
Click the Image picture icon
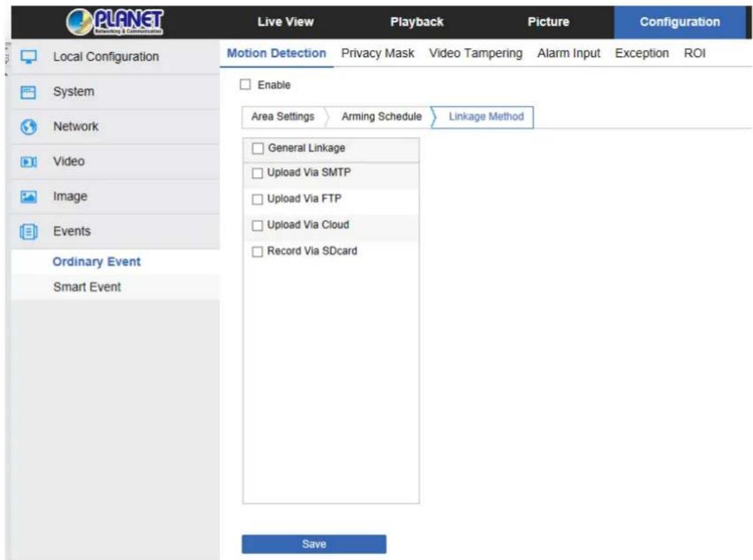click(x=29, y=197)
